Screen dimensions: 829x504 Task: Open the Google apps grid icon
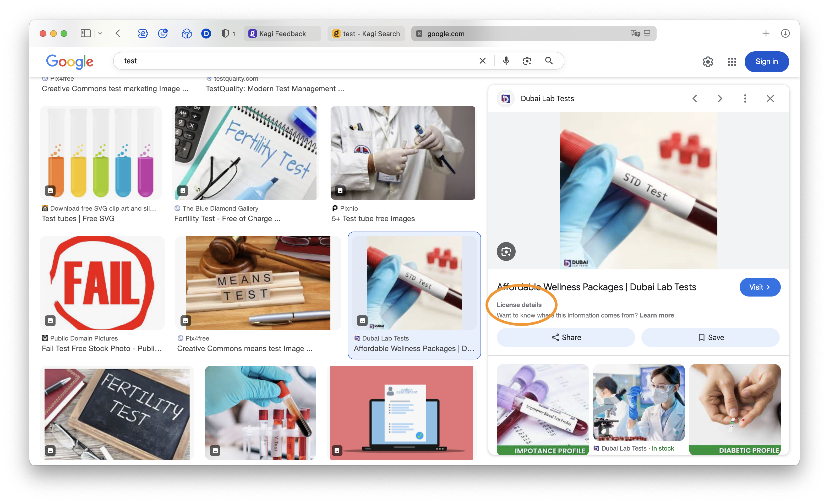click(x=732, y=62)
